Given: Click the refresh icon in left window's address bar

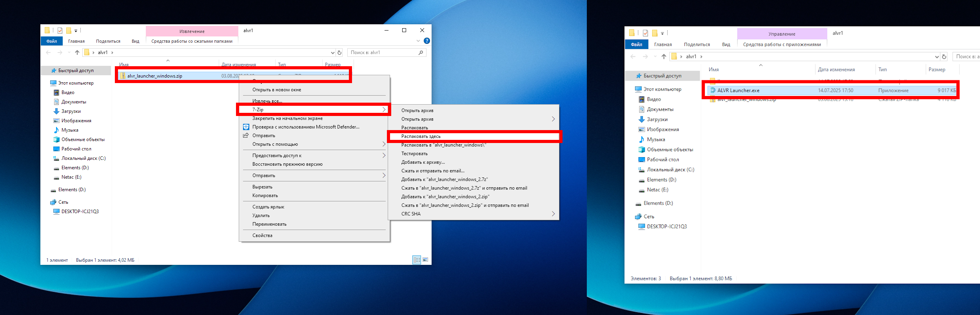Looking at the screenshot, I should pos(339,52).
